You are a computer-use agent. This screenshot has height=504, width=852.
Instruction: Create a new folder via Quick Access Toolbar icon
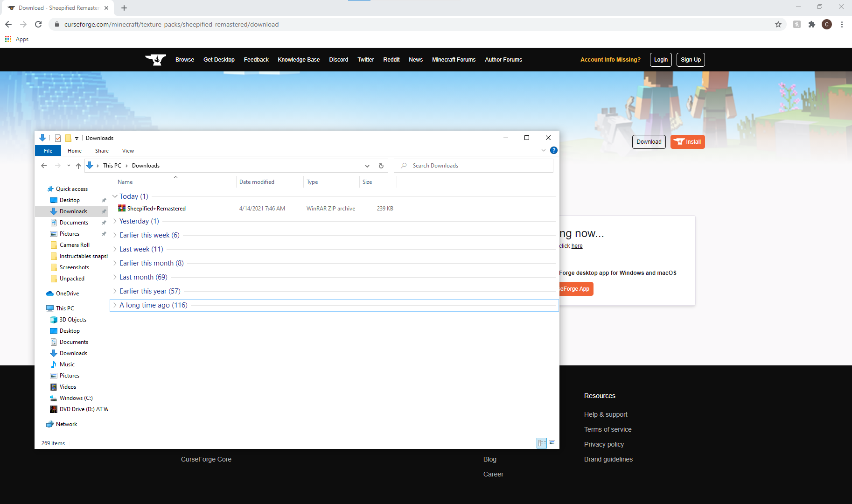coord(69,138)
